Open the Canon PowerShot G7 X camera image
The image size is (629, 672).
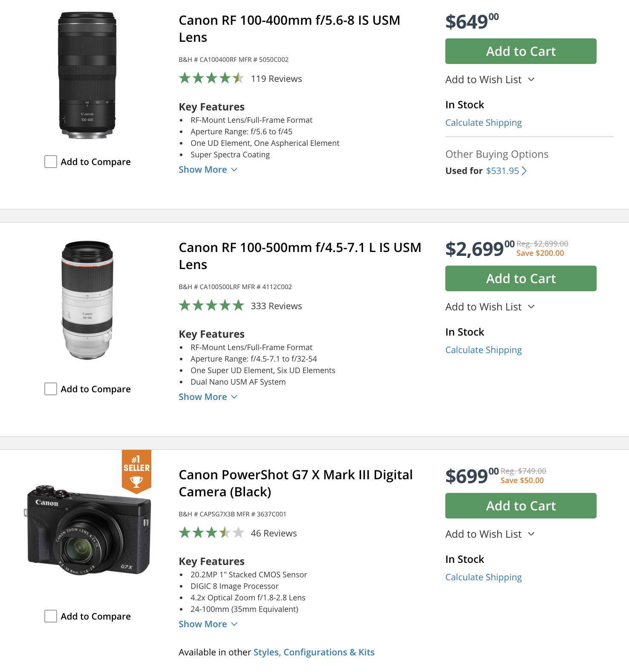click(87, 531)
